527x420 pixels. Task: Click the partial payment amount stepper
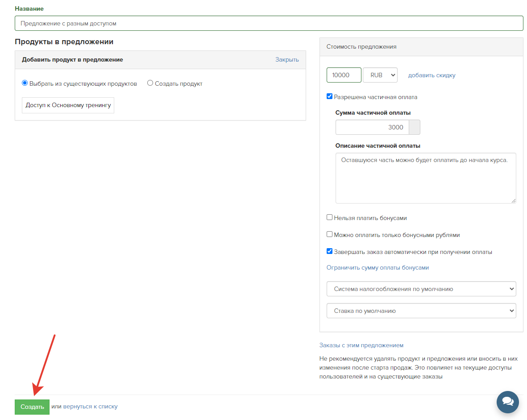pyautogui.click(x=415, y=127)
